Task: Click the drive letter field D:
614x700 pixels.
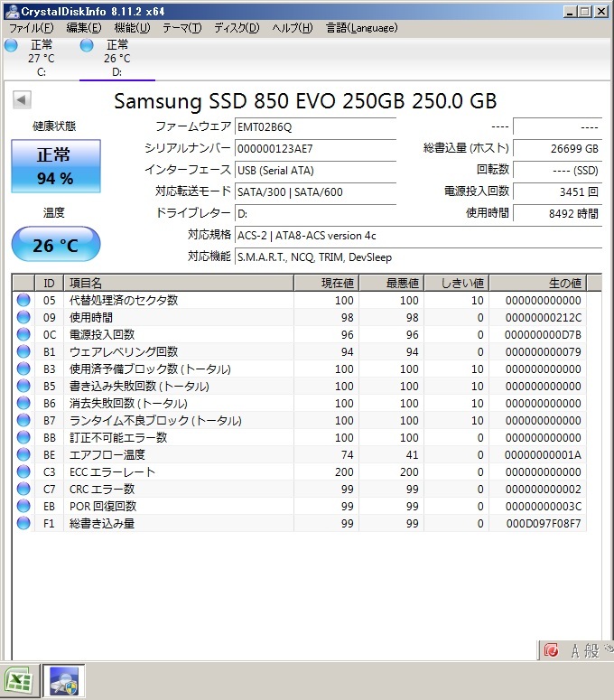Action: point(315,214)
